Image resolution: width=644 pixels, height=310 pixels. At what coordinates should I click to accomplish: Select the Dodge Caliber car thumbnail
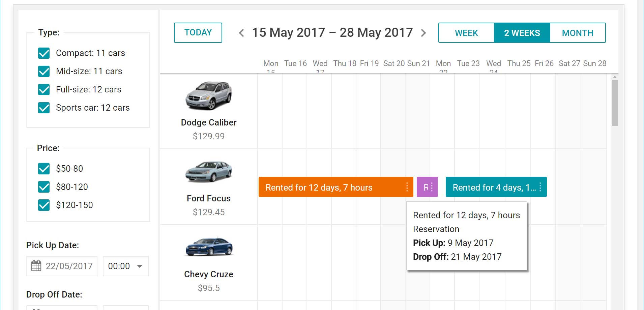tap(209, 96)
